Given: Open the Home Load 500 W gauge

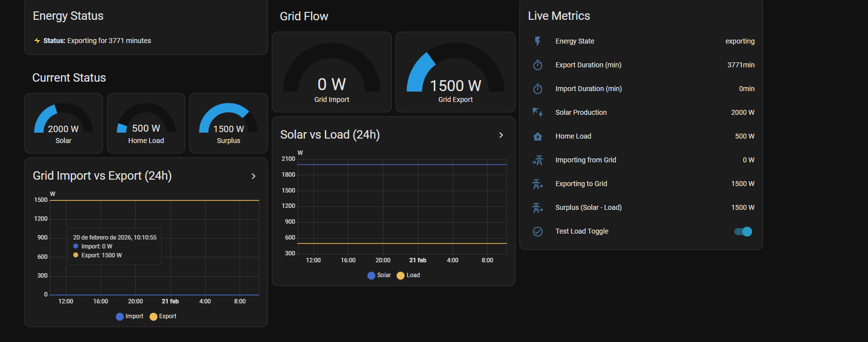Looking at the screenshot, I should [146, 123].
